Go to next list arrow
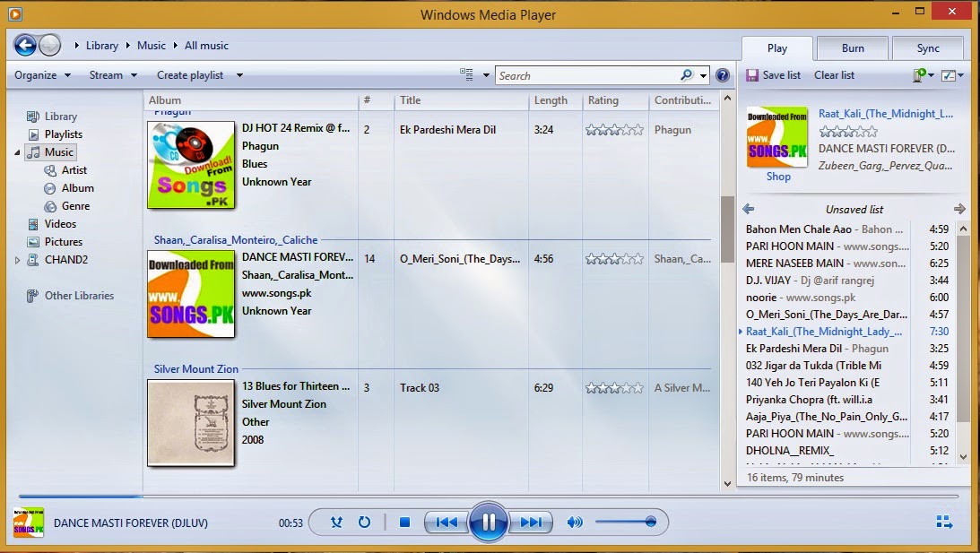This screenshot has height=553, width=980. tap(959, 209)
